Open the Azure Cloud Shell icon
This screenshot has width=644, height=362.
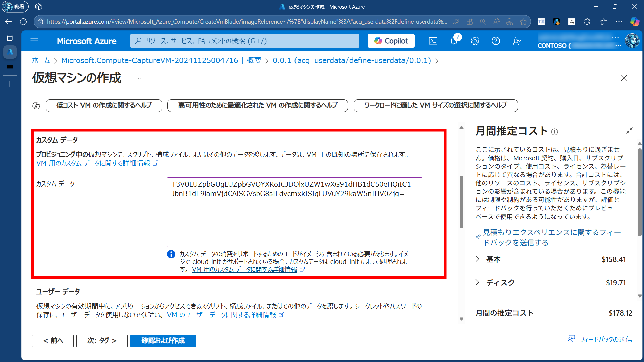coord(433,41)
